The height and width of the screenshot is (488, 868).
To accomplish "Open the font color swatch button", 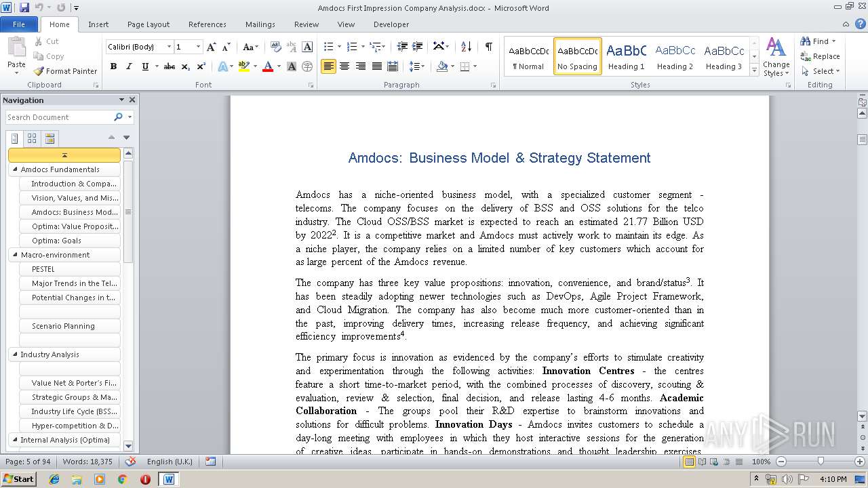I will 267,66.
